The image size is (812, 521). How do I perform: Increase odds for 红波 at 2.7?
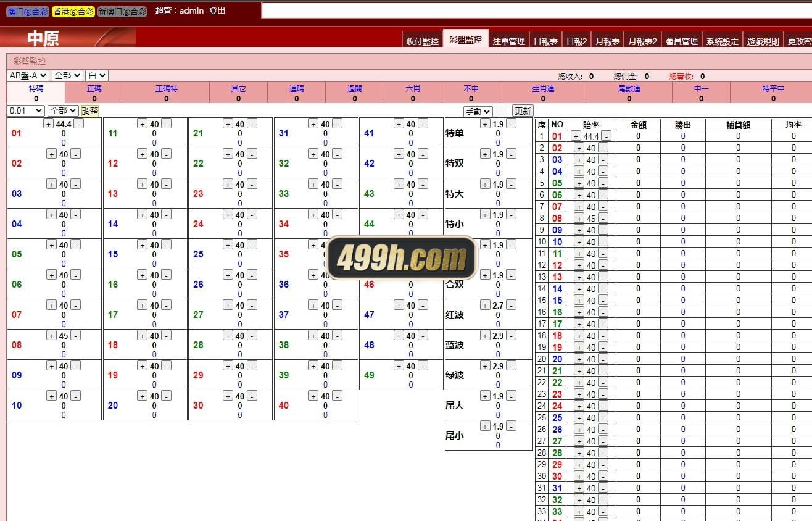tap(486, 306)
